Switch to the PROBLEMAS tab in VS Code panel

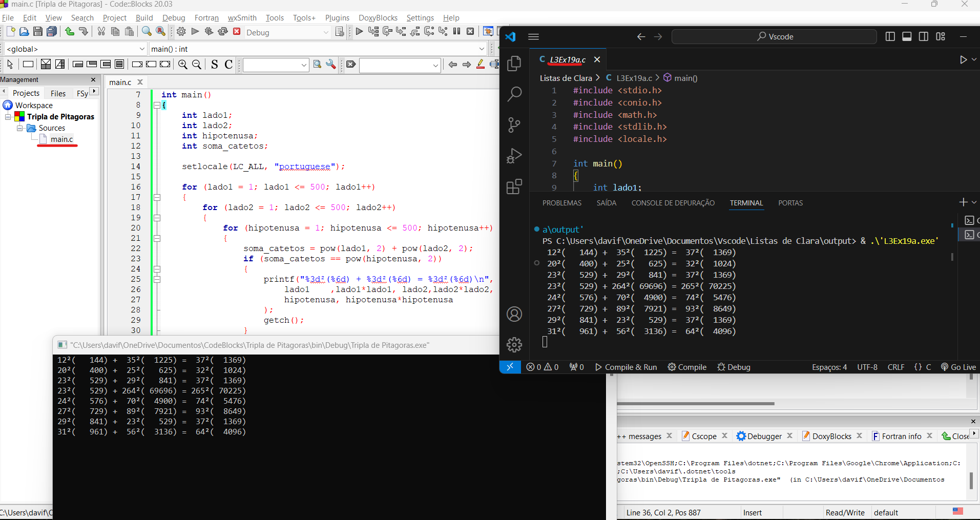[562, 203]
